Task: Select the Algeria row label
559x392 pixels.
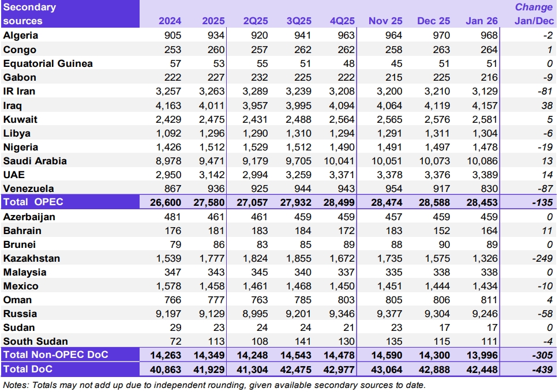Action: click(21, 36)
